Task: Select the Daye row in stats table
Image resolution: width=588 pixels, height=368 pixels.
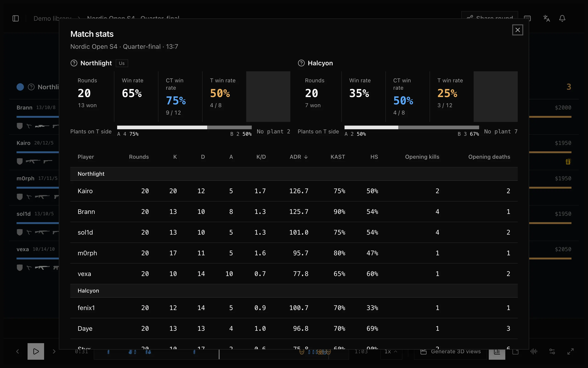Action: point(294,328)
